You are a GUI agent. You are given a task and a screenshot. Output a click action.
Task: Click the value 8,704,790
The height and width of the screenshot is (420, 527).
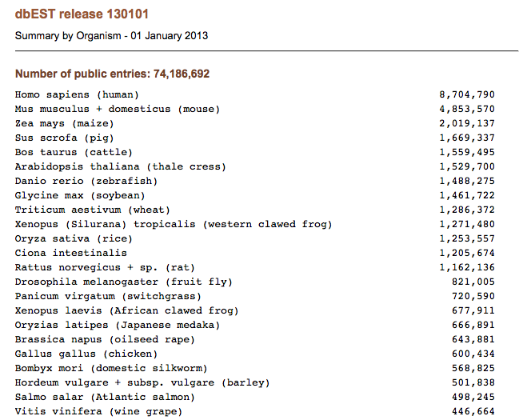467,95
